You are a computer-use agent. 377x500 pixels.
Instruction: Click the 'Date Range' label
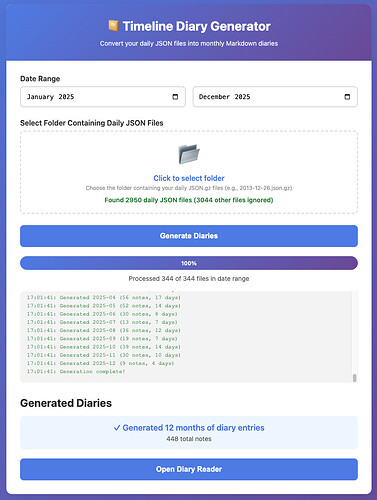pyautogui.click(x=40, y=79)
